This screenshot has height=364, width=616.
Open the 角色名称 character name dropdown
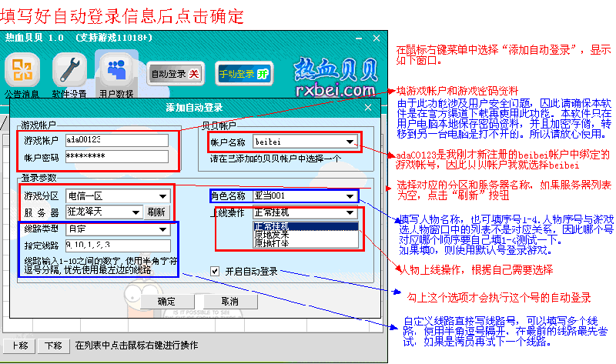(350, 196)
